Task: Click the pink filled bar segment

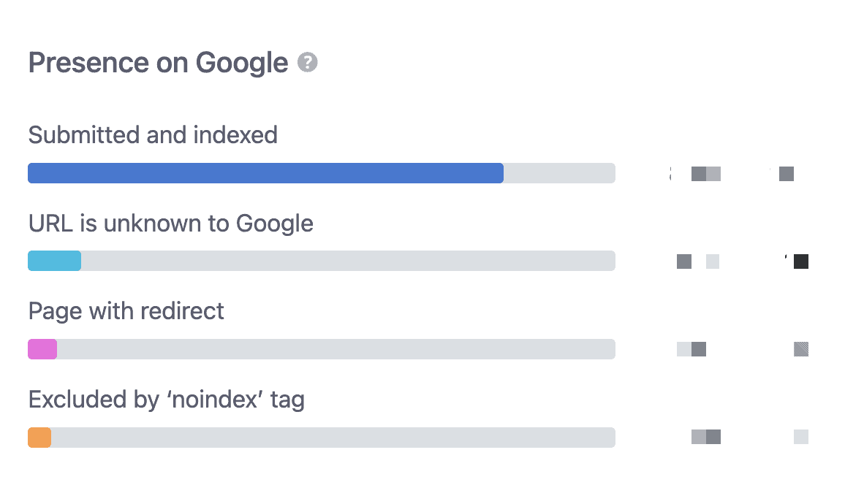Action: (x=42, y=349)
